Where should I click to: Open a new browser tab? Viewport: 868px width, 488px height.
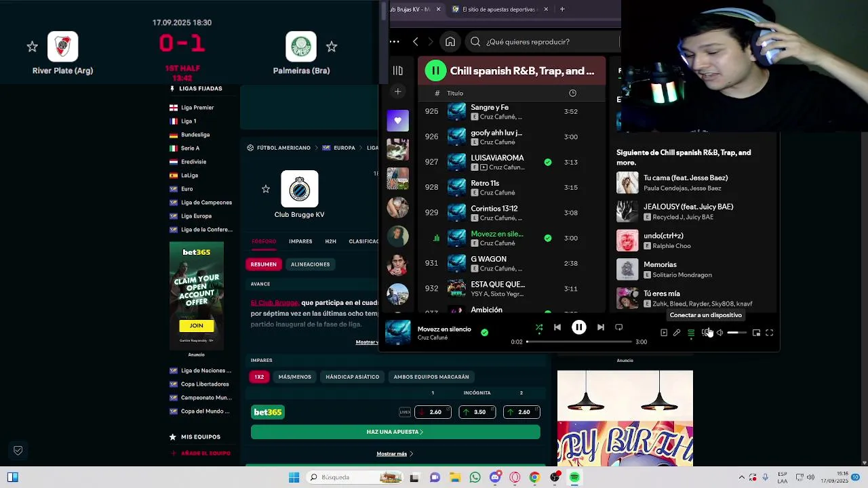(x=562, y=9)
